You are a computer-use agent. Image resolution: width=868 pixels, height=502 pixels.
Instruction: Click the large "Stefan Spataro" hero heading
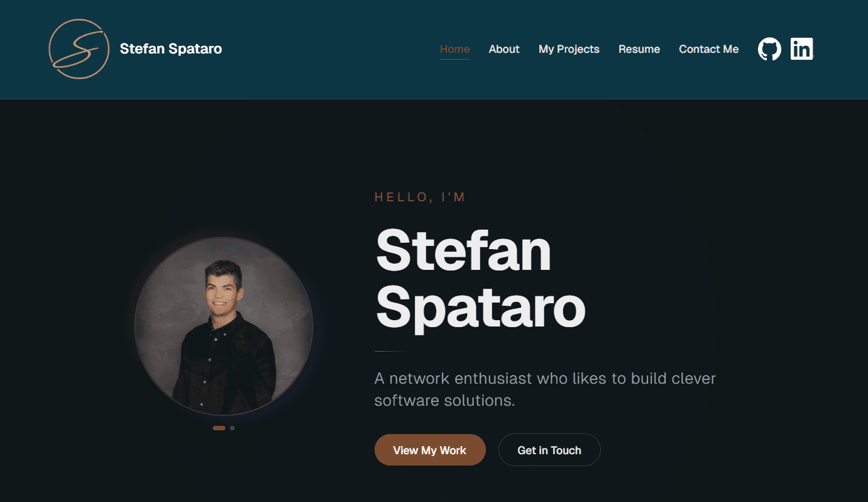(480, 280)
